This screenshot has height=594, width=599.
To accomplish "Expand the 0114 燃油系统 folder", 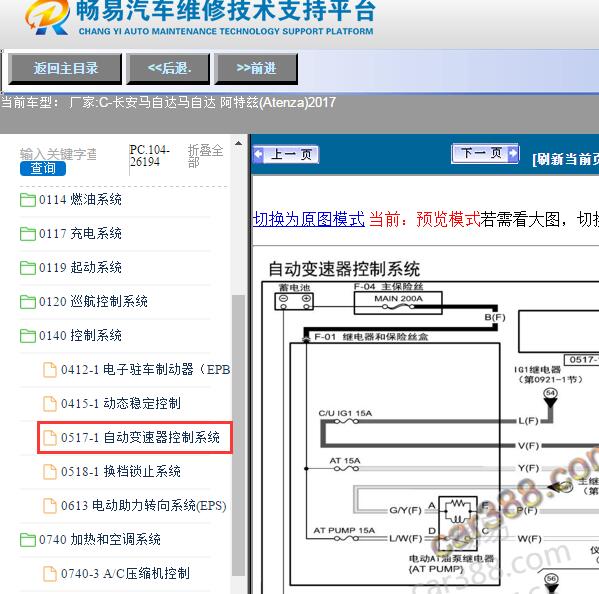I will 80,199.
